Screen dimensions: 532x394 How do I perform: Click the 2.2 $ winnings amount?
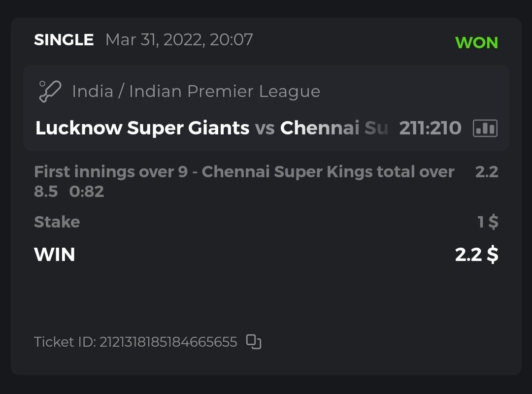(x=476, y=255)
